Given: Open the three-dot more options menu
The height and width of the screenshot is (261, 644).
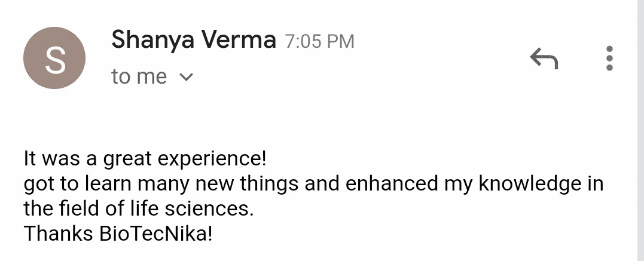Looking at the screenshot, I should tap(609, 59).
